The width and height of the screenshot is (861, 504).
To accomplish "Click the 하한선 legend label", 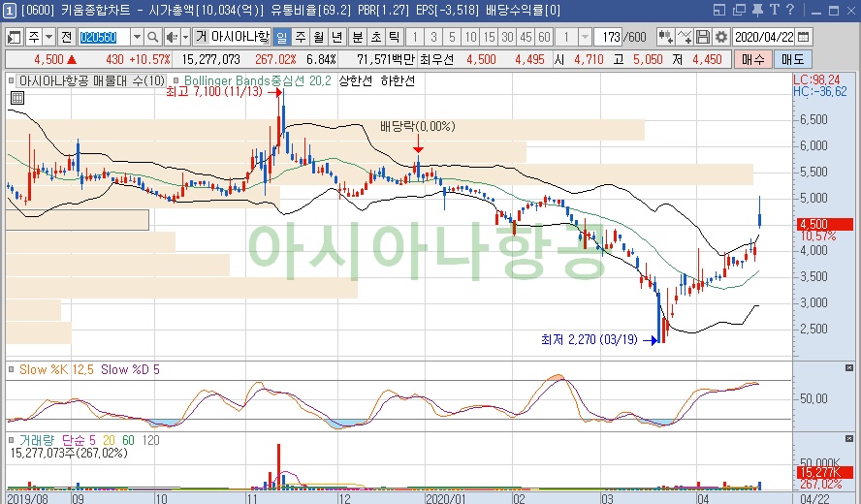I will click(398, 80).
